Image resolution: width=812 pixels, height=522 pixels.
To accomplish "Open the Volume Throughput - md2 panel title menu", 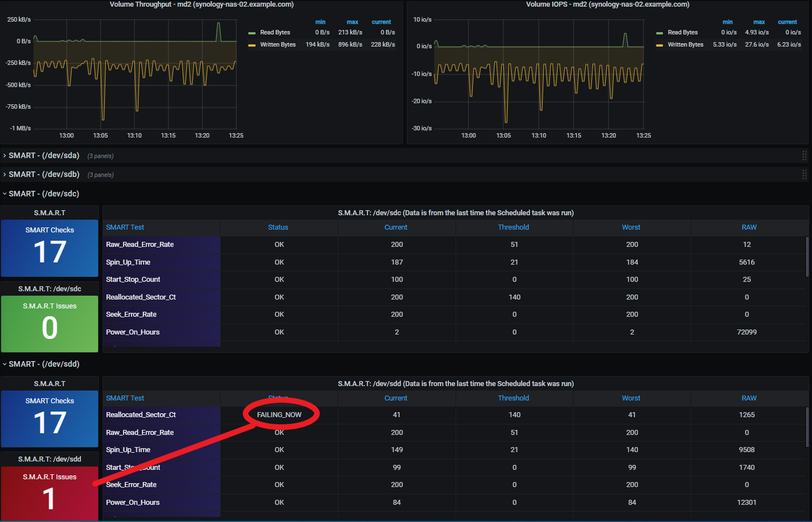I will 202,4.
